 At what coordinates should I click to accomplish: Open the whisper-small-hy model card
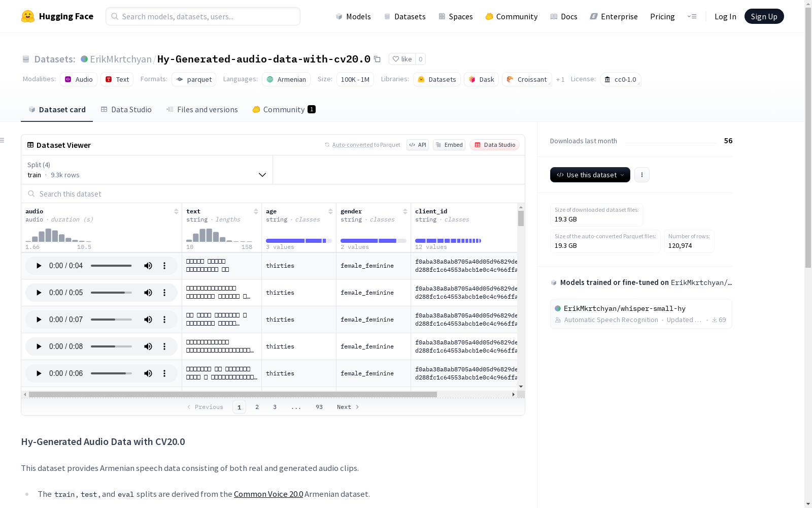click(x=641, y=314)
